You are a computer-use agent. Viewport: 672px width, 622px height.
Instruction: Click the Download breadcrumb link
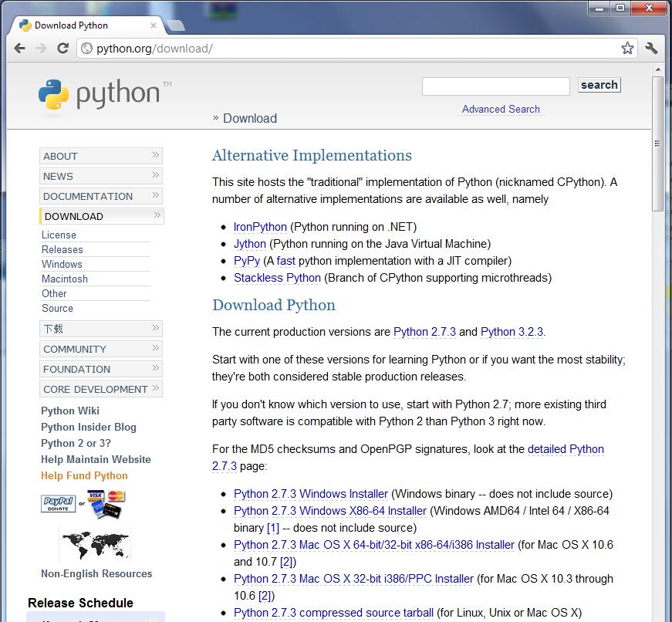(x=250, y=118)
